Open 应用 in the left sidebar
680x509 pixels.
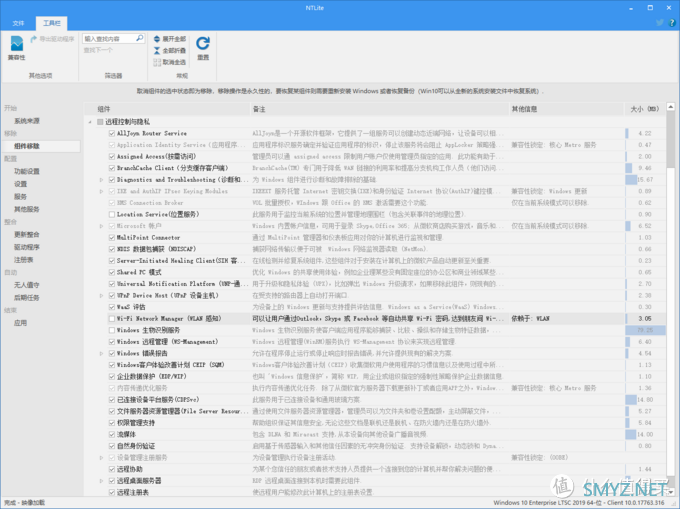coord(20,323)
